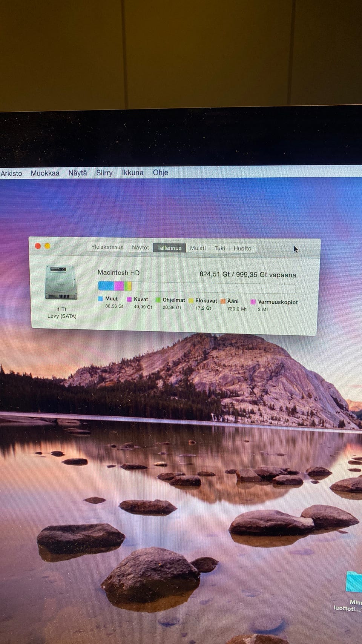This screenshot has width=362, height=644.
Task: Open the Näytä menu
Action: (x=78, y=173)
